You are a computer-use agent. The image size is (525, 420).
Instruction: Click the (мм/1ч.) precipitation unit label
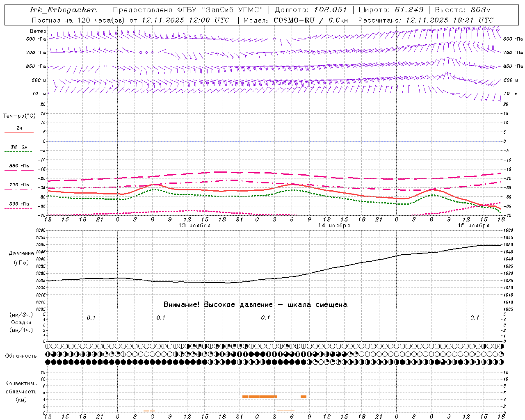pyautogui.click(x=21, y=330)
